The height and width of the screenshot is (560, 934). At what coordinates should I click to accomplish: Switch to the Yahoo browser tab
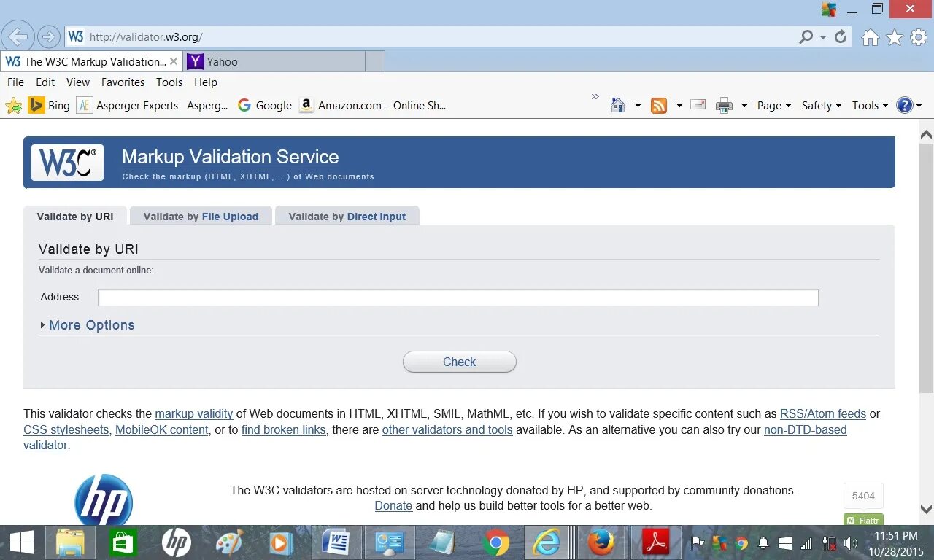click(274, 62)
